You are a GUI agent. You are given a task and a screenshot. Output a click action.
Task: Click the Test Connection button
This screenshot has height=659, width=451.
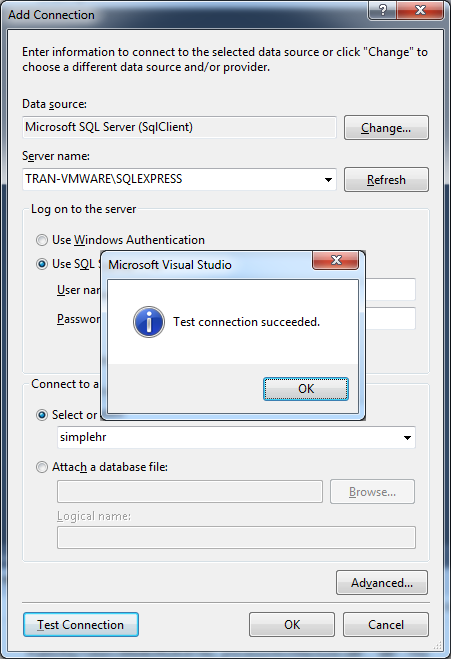81,625
